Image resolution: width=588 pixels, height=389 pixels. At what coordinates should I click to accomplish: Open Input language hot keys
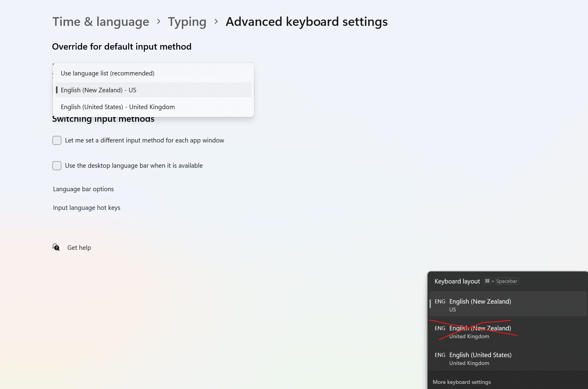(x=86, y=207)
